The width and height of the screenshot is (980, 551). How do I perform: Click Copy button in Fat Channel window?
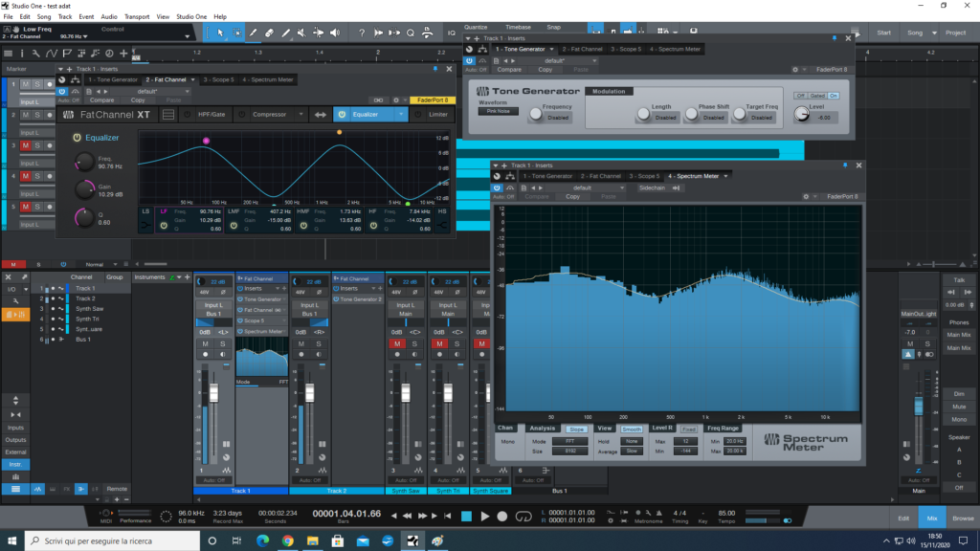(138, 99)
